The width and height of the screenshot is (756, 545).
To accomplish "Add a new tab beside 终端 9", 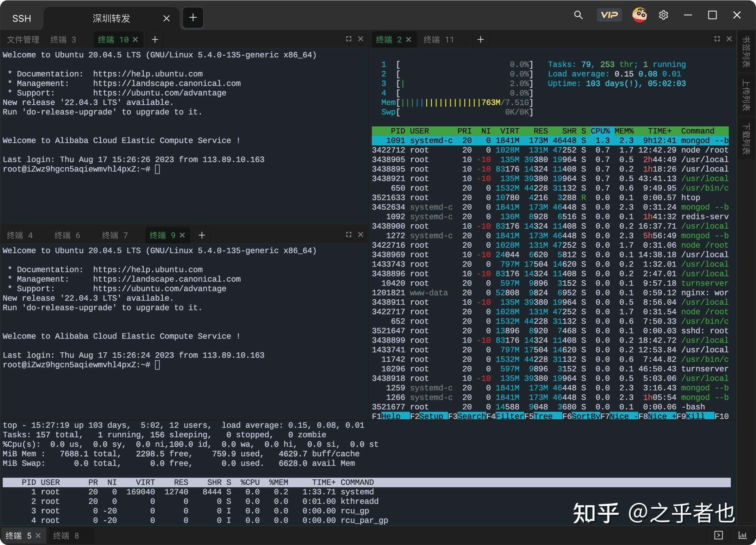I will [x=202, y=235].
